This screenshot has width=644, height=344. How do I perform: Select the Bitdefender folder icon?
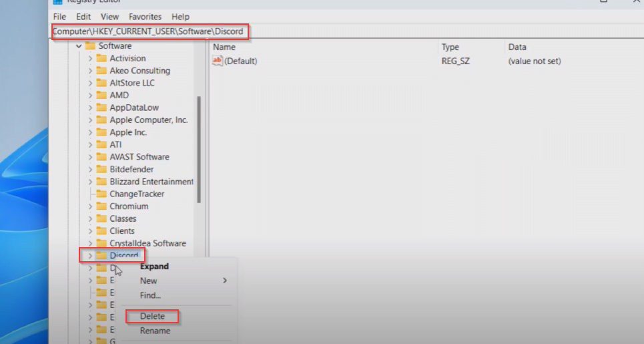[x=101, y=169]
